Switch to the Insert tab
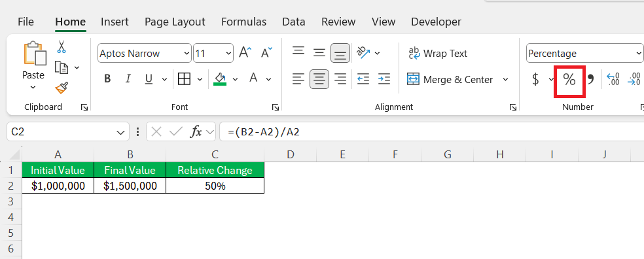The image size is (644, 259). coord(115,22)
